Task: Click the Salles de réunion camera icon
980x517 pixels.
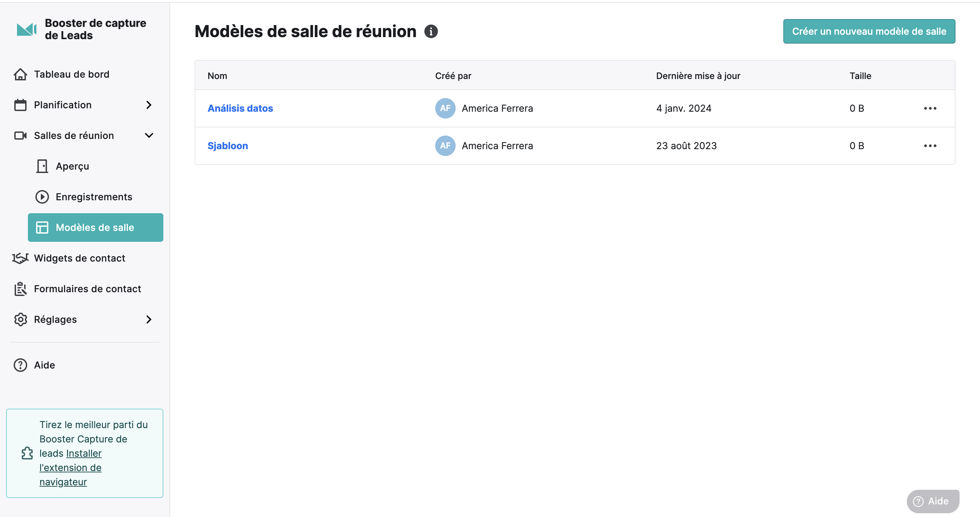Action: point(20,136)
